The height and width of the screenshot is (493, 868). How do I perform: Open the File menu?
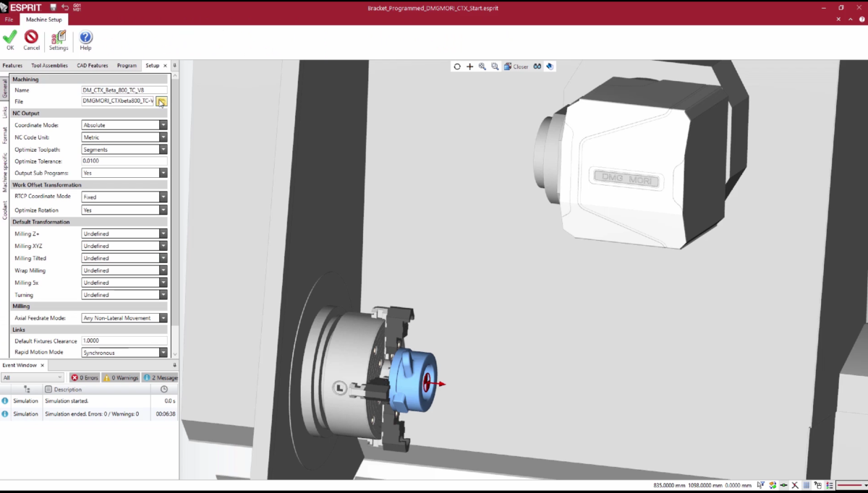(9, 20)
